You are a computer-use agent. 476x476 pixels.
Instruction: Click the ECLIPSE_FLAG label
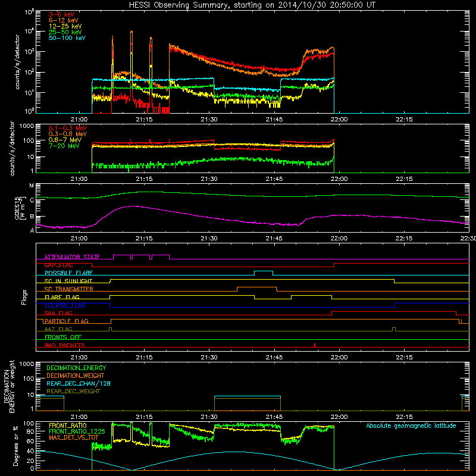coord(65,305)
